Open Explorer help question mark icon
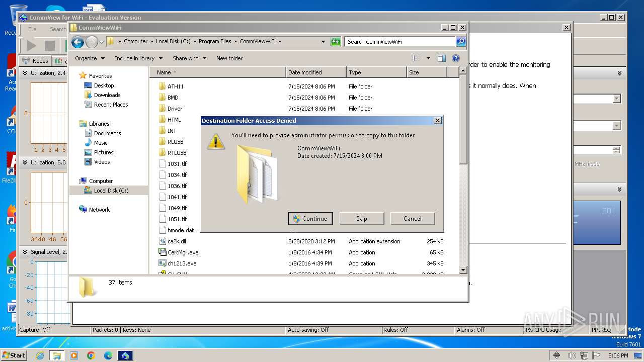The image size is (644, 362). [x=456, y=58]
